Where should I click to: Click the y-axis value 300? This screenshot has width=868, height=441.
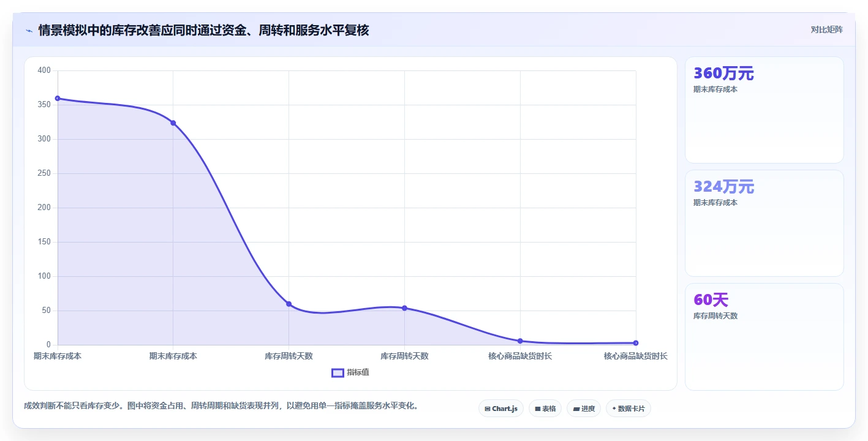[x=44, y=139]
